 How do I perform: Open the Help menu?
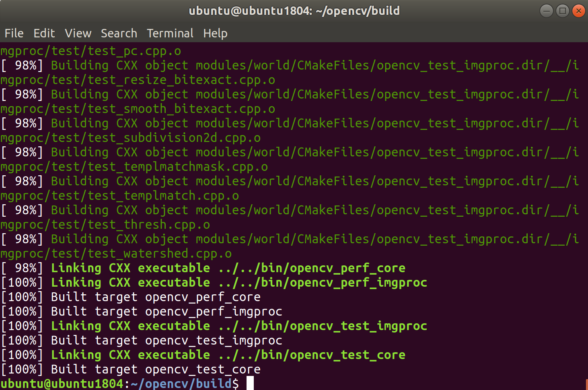[215, 33]
